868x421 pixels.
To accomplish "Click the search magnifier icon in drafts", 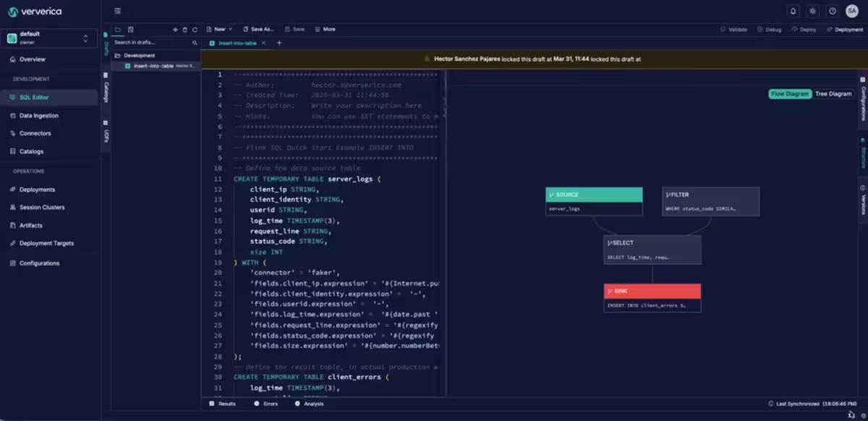I will pos(195,43).
